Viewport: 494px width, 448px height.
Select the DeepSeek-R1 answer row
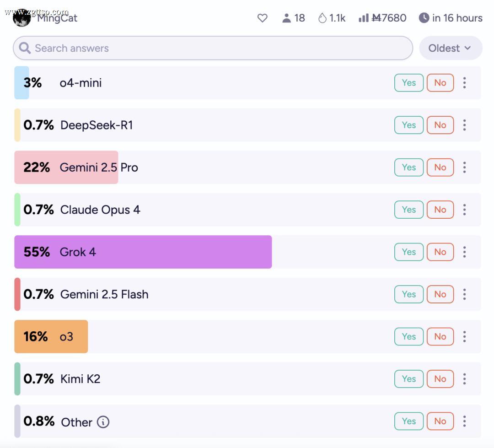pyautogui.click(x=247, y=125)
